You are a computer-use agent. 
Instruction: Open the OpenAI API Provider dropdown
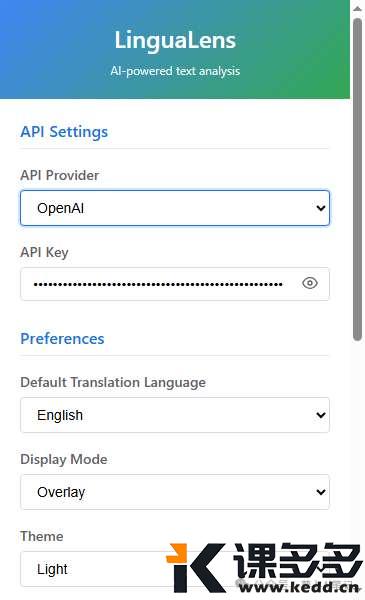pyautogui.click(x=175, y=208)
